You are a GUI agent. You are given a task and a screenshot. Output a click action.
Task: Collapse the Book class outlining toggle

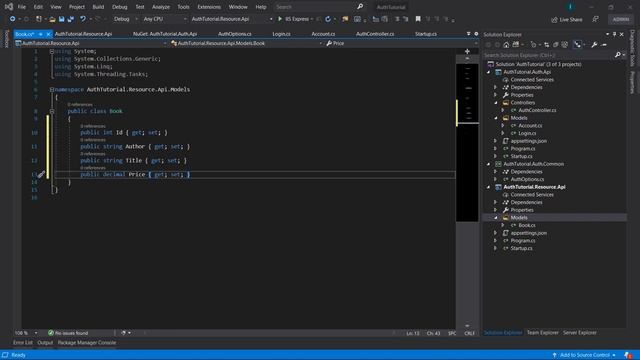[x=52, y=111]
